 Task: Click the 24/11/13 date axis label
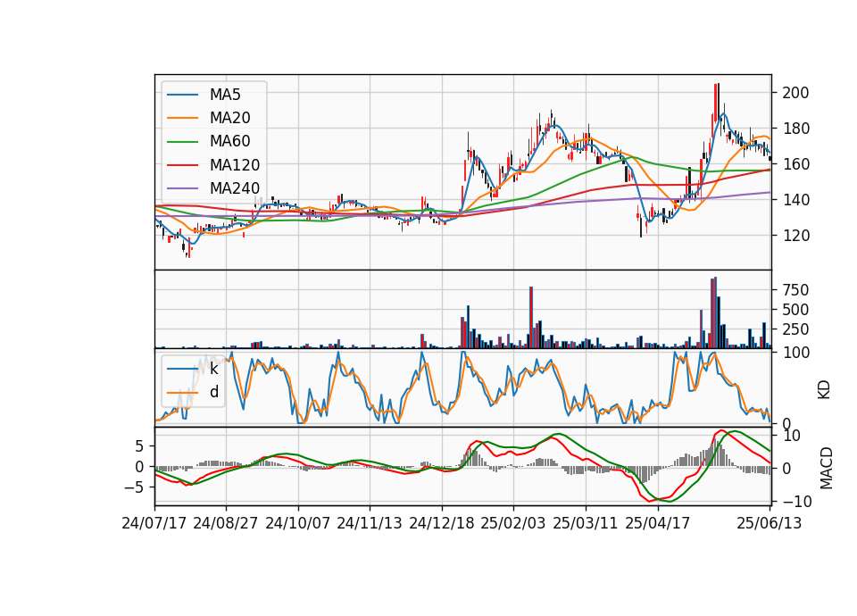[370, 523]
